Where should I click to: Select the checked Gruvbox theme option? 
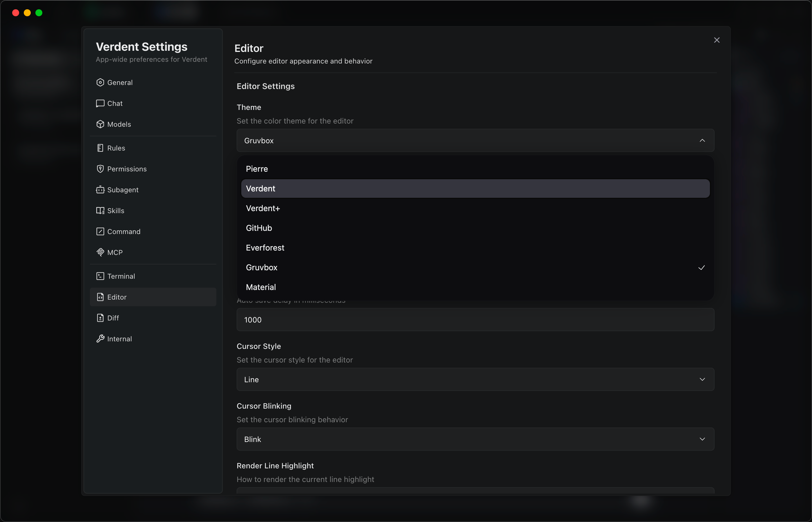click(262, 267)
